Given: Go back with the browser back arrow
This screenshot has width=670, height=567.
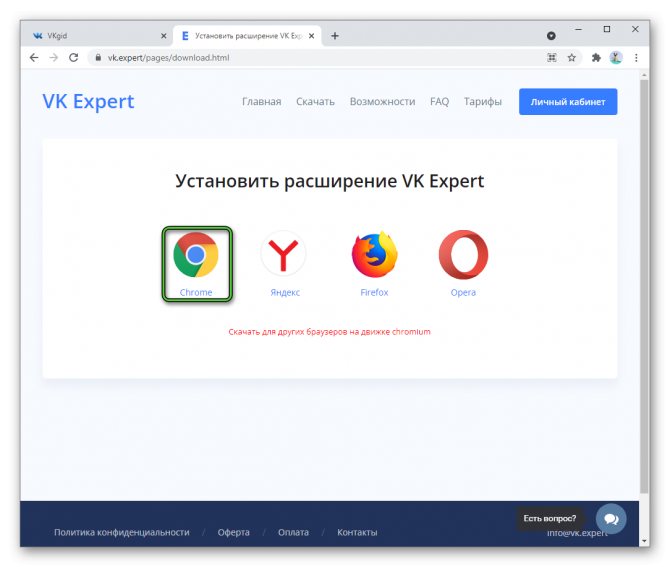Looking at the screenshot, I should coord(34,58).
